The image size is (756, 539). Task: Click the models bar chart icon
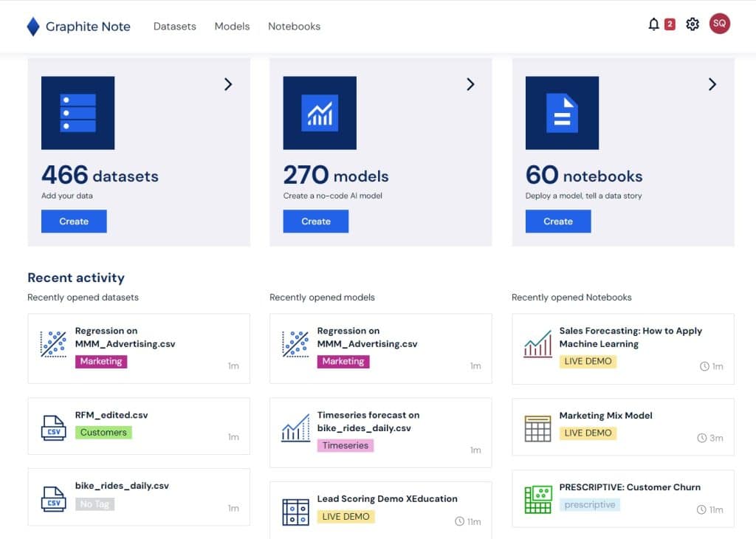320,112
